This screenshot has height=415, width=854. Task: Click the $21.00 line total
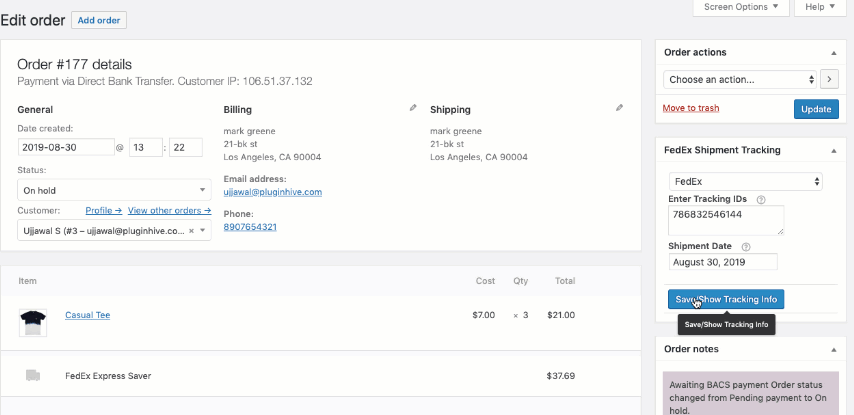coord(561,315)
